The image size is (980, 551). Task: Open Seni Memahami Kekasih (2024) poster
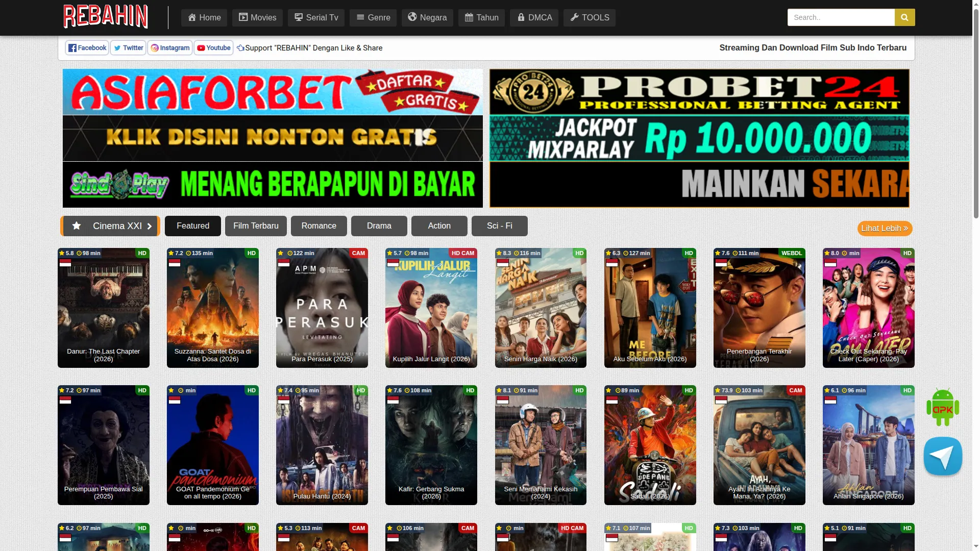[x=541, y=445]
